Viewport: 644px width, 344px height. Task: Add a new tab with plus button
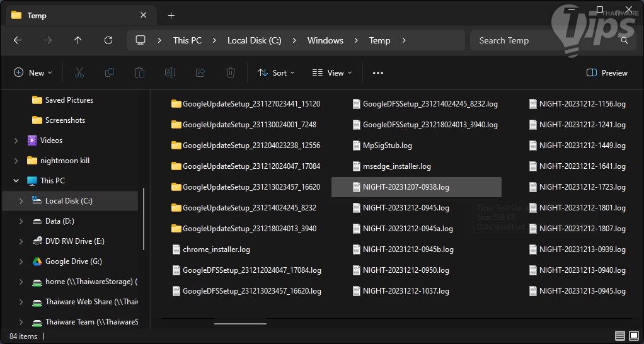(171, 15)
